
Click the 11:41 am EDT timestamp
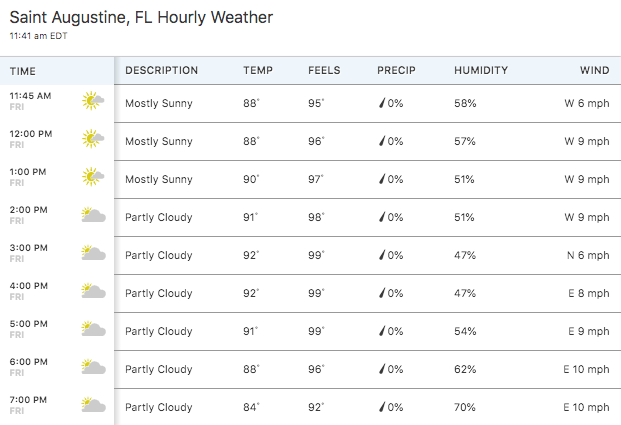[x=38, y=36]
